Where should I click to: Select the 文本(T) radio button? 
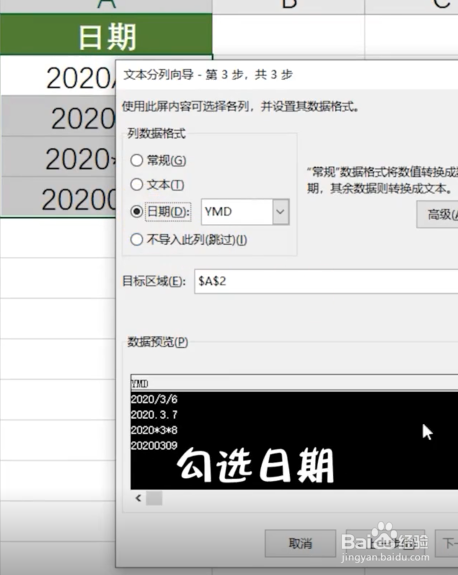click(x=137, y=184)
